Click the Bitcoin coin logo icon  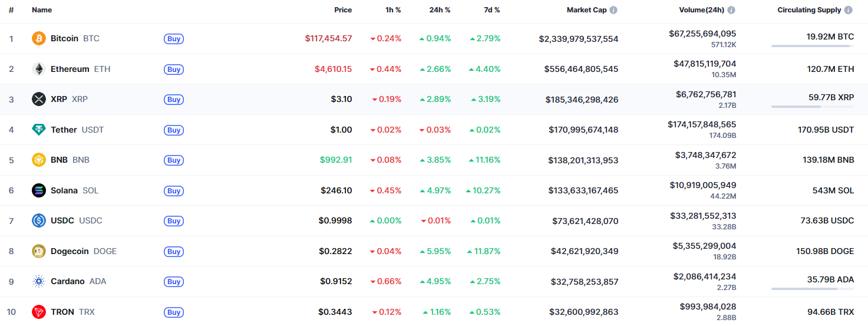tap(38, 38)
